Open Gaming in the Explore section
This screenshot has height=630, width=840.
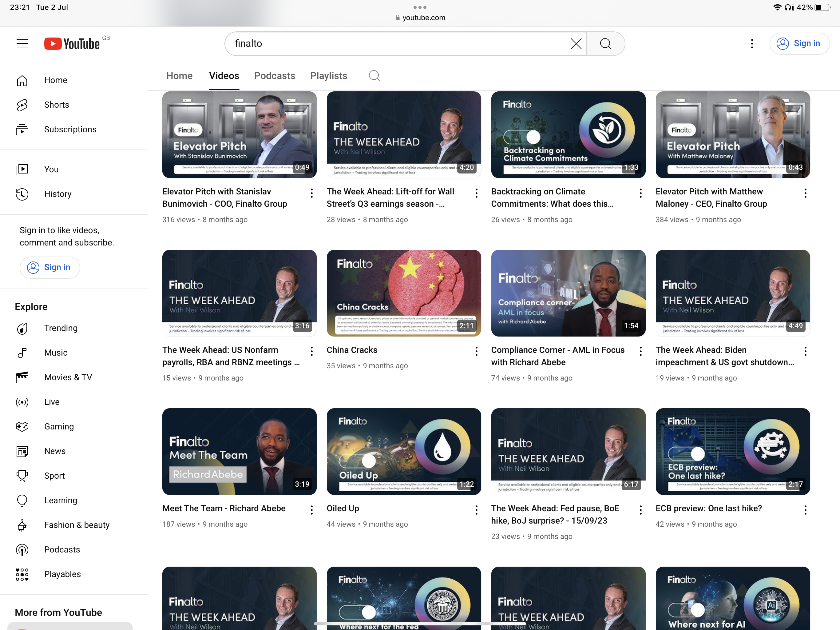click(x=59, y=426)
